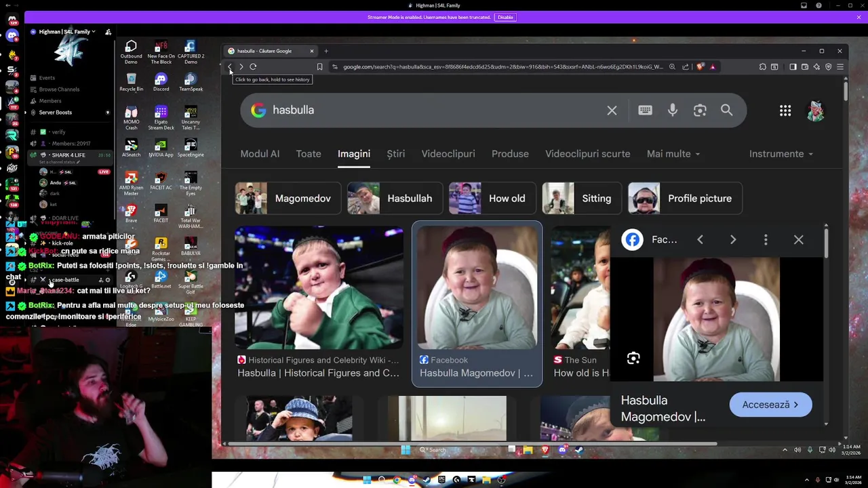The height and width of the screenshot is (488, 868).
Task: Click the Accesează button
Action: (770, 405)
